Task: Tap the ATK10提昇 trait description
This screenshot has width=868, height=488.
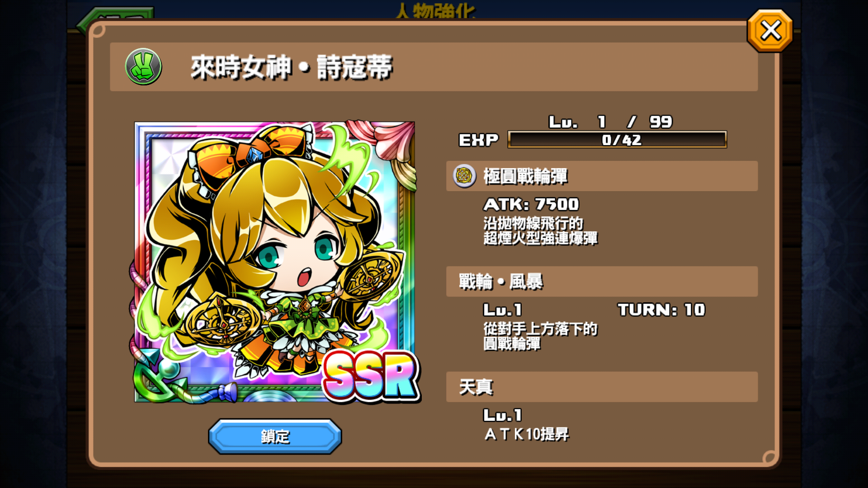Action: tap(527, 434)
